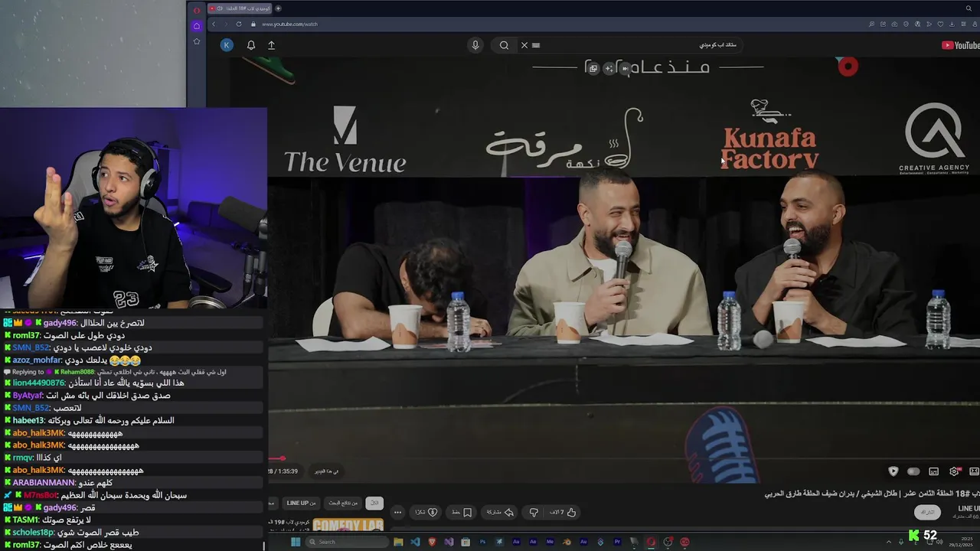Open Brave browser from taskbar

(x=432, y=542)
